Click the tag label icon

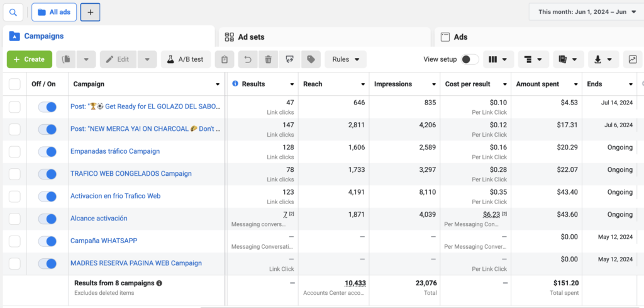pyautogui.click(x=310, y=59)
